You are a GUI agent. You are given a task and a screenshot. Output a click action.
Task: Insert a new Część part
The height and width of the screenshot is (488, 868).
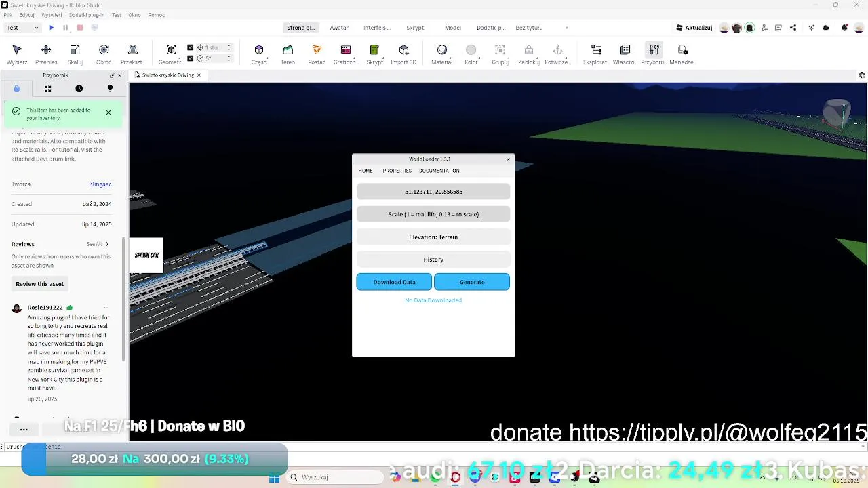(x=259, y=54)
